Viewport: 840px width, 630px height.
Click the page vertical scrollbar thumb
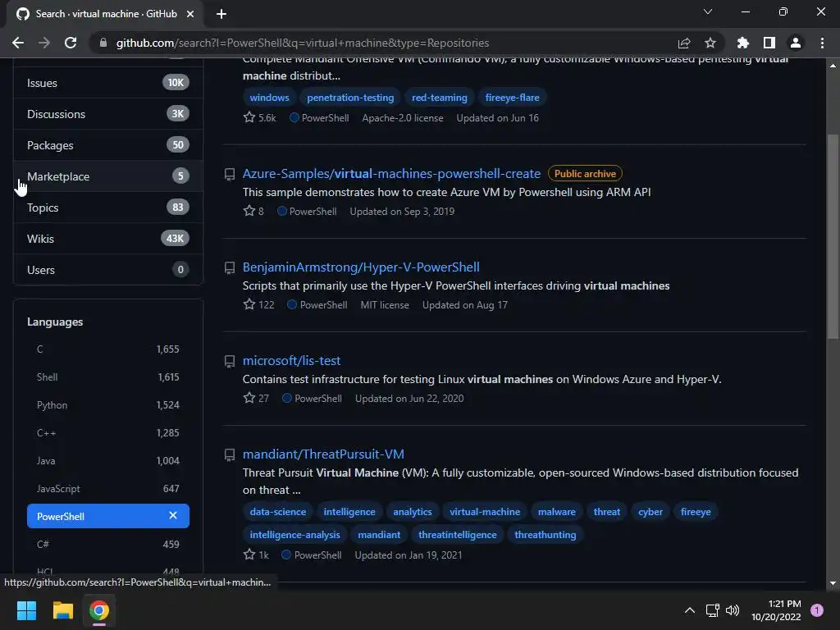click(x=833, y=235)
